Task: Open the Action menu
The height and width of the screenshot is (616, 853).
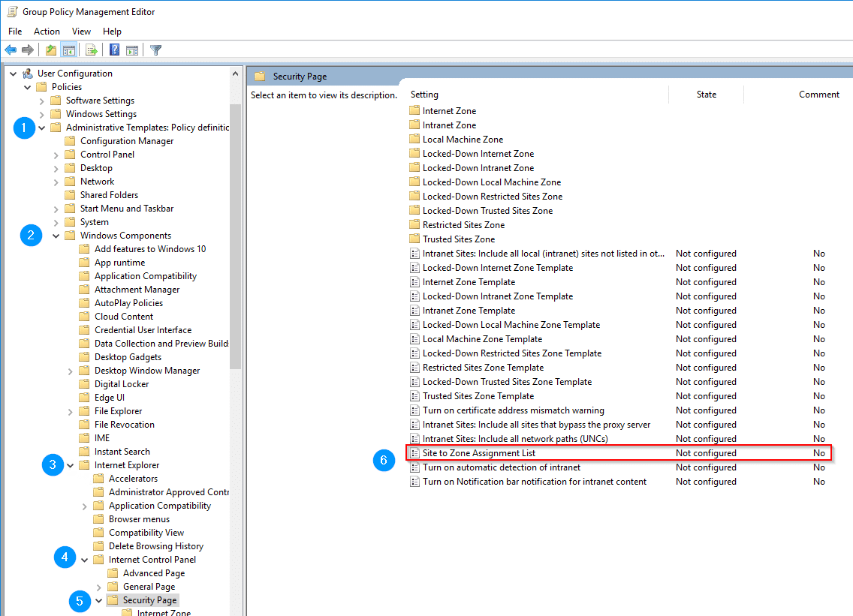Action: coord(47,31)
